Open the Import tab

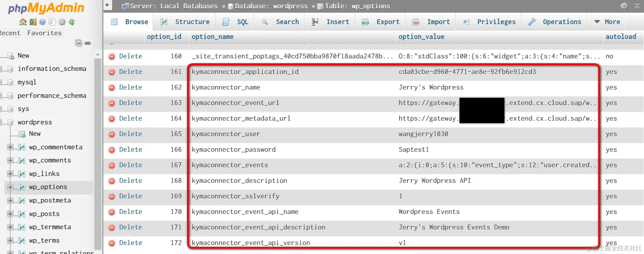430,22
